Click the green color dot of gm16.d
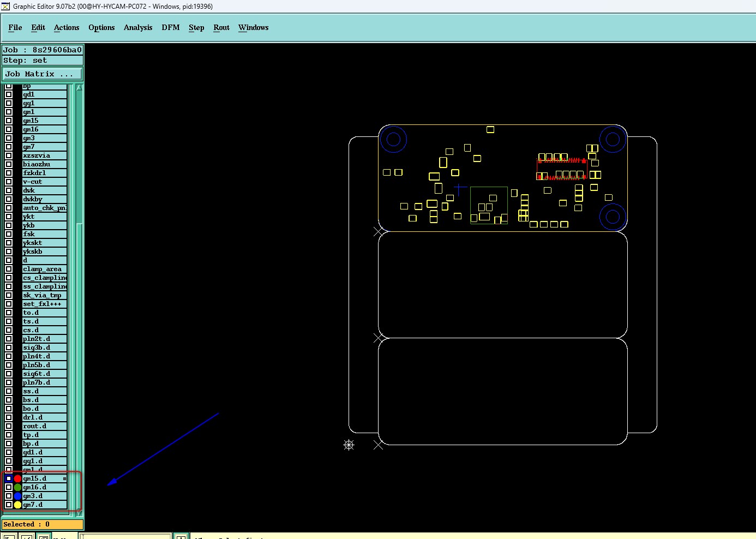The height and width of the screenshot is (539, 756). (x=17, y=487)
